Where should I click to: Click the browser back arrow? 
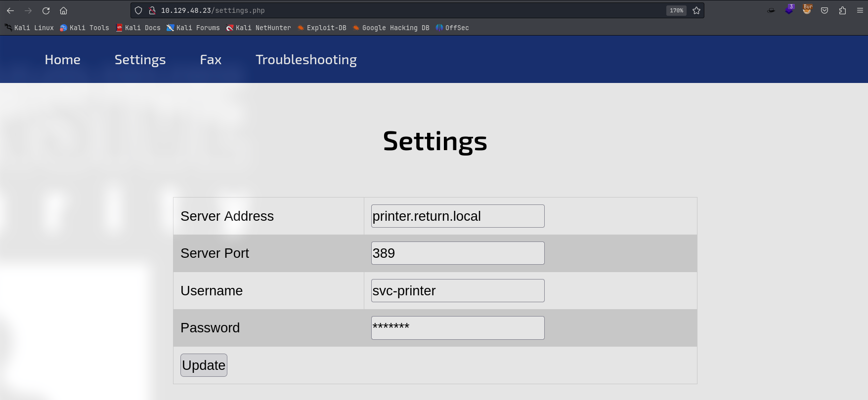click(x=10, y=10)
